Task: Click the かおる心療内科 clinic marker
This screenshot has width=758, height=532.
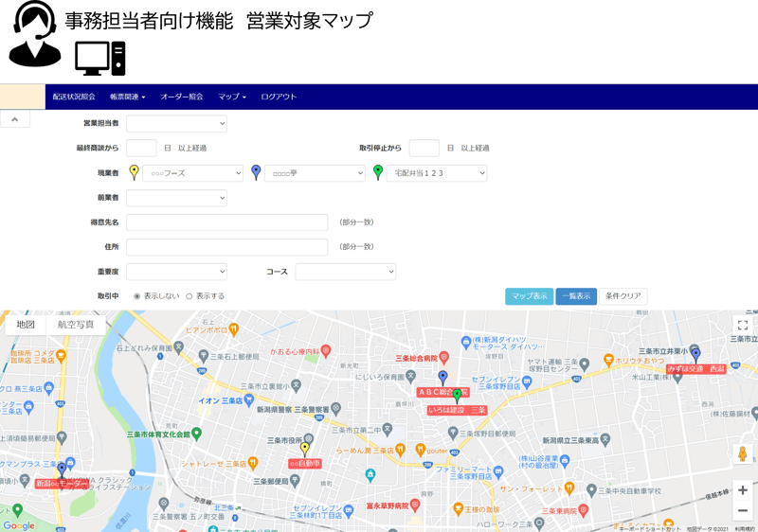Action: (326, 351)
